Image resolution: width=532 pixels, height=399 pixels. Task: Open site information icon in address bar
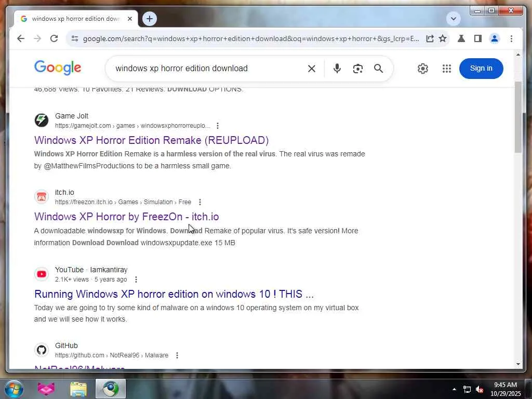(x=75, y=38)
